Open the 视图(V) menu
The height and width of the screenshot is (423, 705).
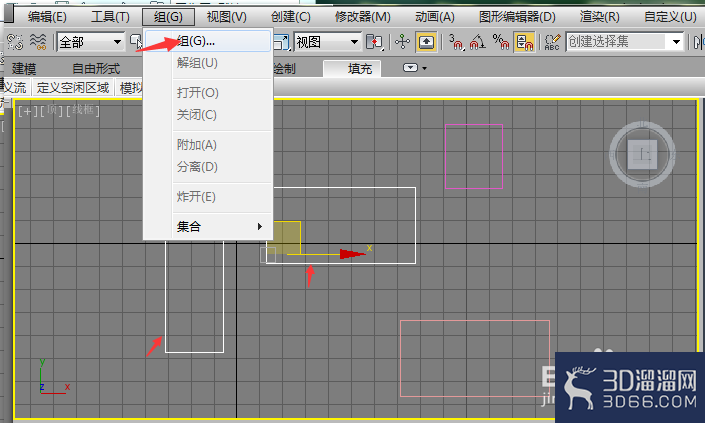click(227, 17)
